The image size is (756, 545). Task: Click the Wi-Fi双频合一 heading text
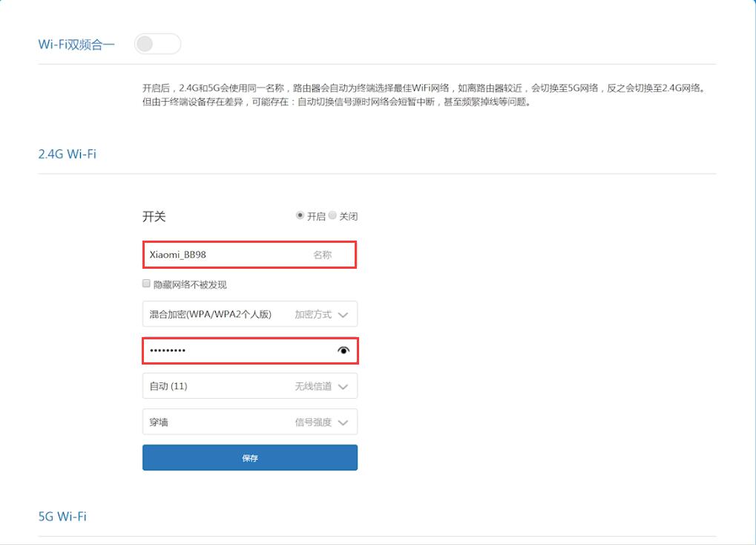[x=76, y=45]
